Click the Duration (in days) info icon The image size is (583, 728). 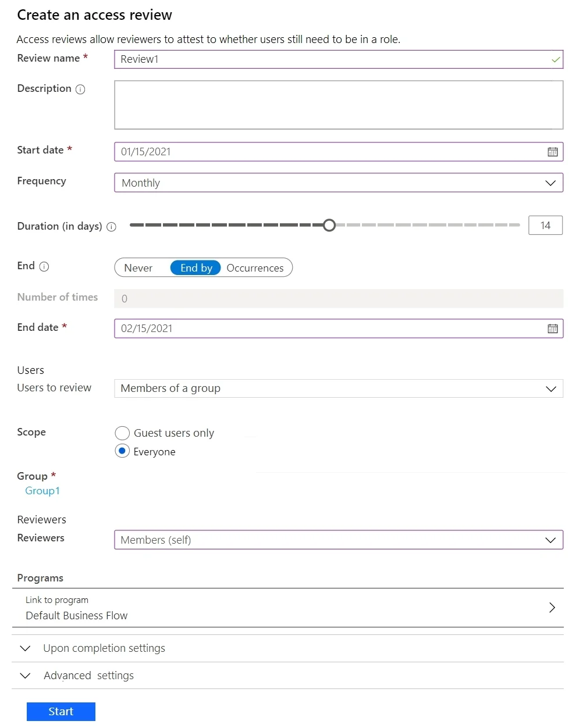pos(111,227)
